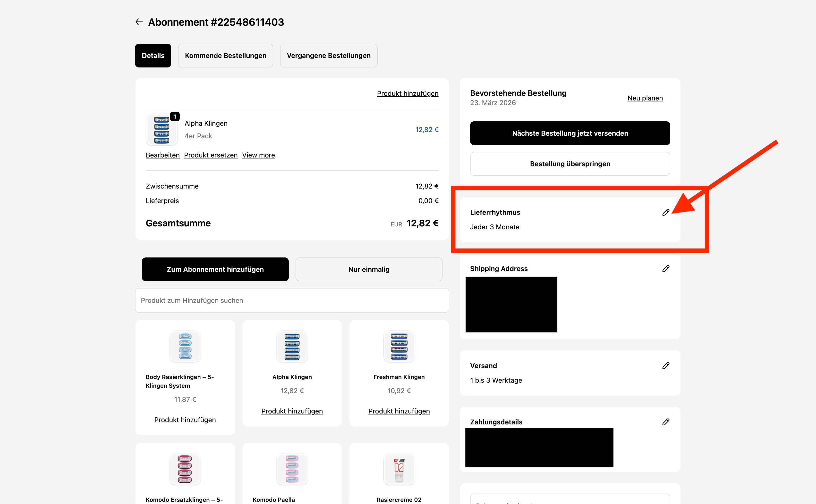Image resolution: width=816 pixels, height=504 pixels.
Task: Click Bestellung überspringen button
Action: tap(570, 164)
